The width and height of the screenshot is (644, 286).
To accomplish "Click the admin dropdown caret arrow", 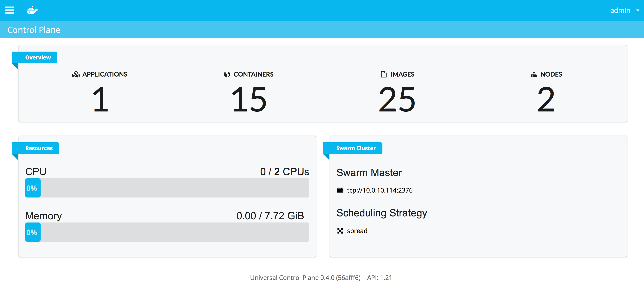I will pos(638,11).
